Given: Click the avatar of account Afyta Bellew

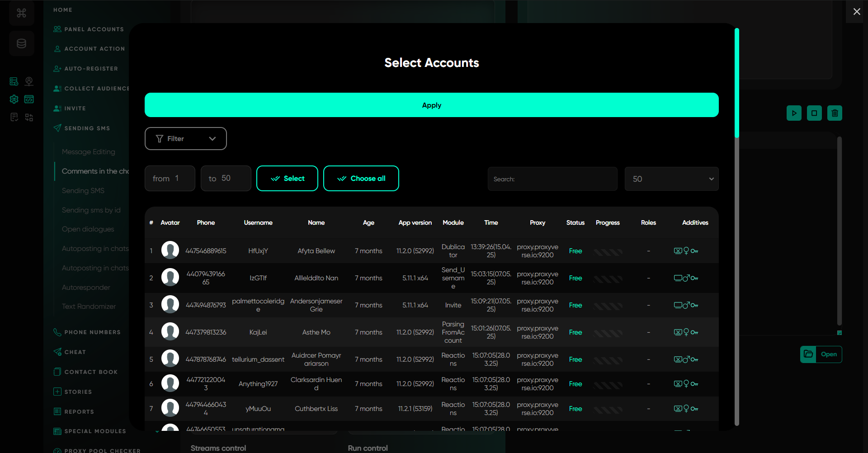Looking at the screenshot, I should tap(170, 250).
